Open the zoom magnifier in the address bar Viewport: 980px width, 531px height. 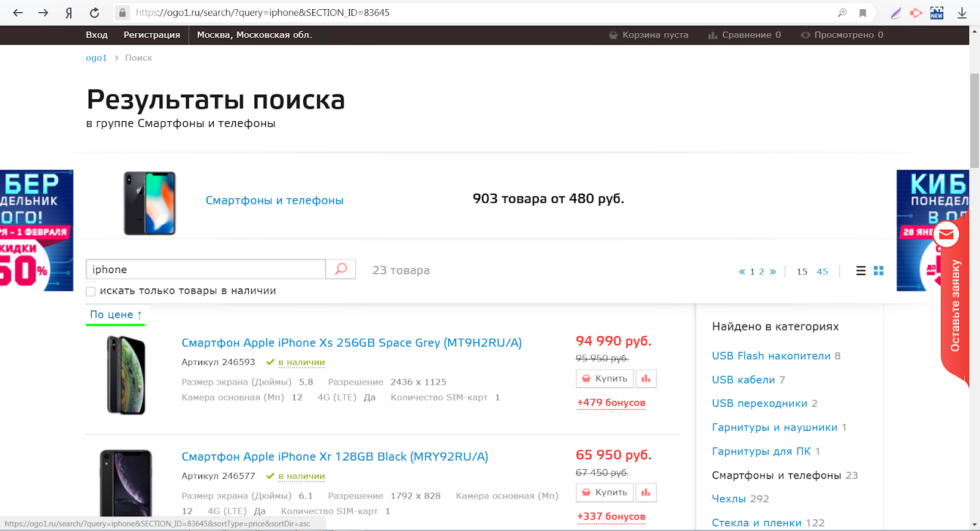tap(842, 12)
